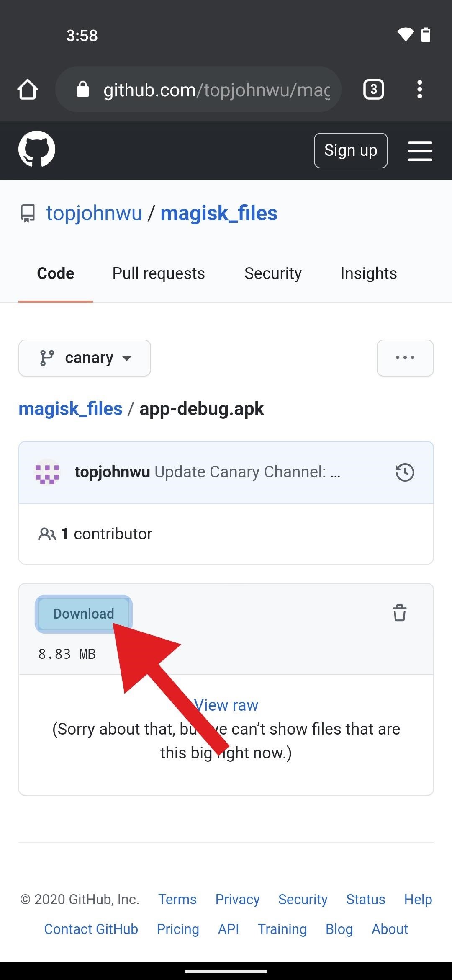Open the GitHub hamburger navigation menu
This screenshot has width=452, height=980.
tap(420, 151)
